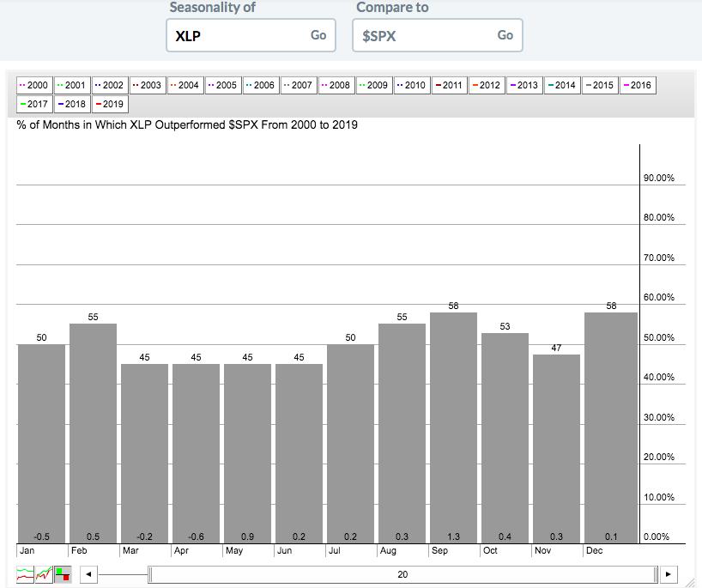Image resolution: width=702 pixels, height=588 pixels.
Task: Toggle the 2005 year legend
Action: click(x=223, y=85)
